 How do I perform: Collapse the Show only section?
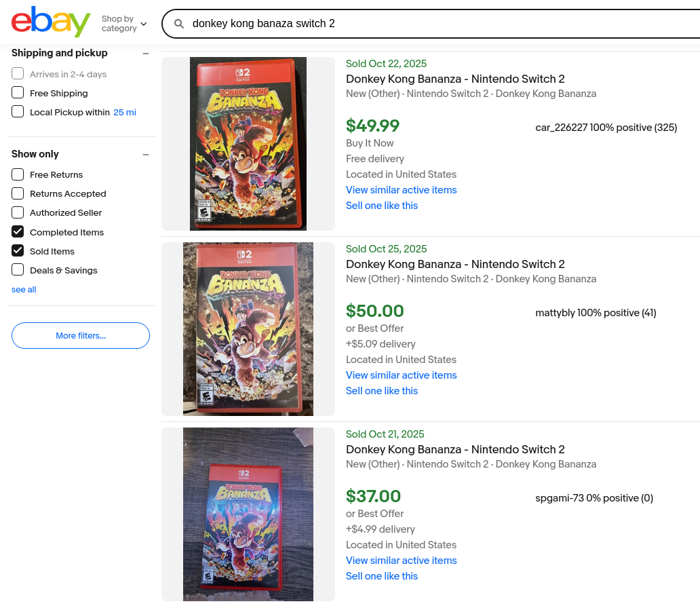tap(146, 155)
